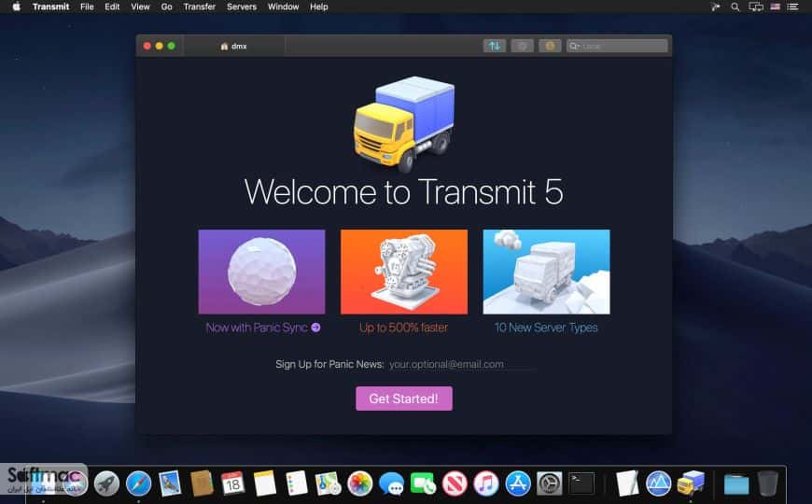Open System Preferences gear in Dock
812x504 pixels.
point(549,483)
